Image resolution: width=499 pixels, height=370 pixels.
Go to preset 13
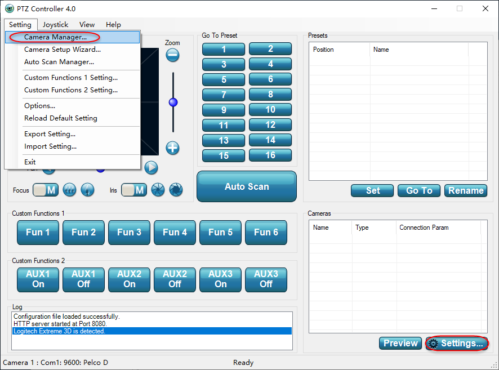click(x=224, y=140)
